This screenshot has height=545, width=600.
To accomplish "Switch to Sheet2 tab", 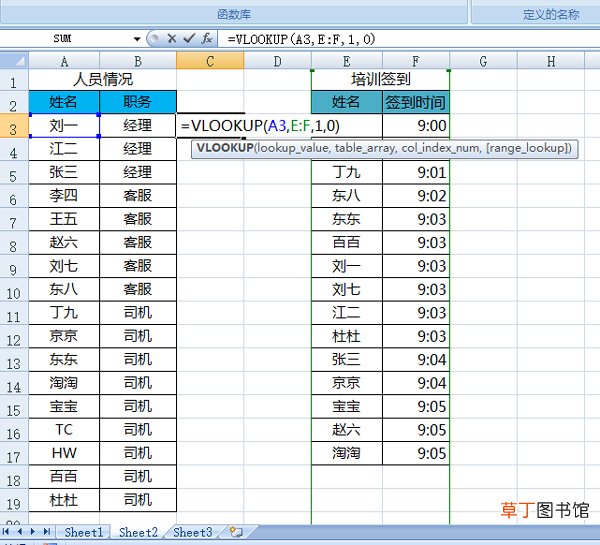I will click(x=138, y=532).
